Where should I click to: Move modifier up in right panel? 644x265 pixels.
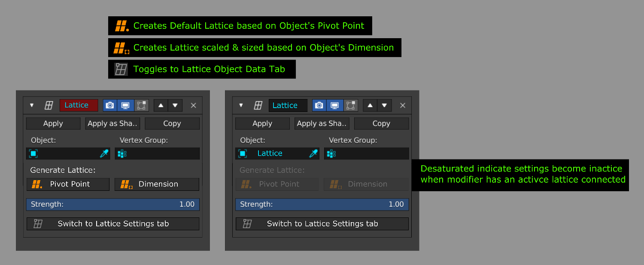click(x=370, y=105)
